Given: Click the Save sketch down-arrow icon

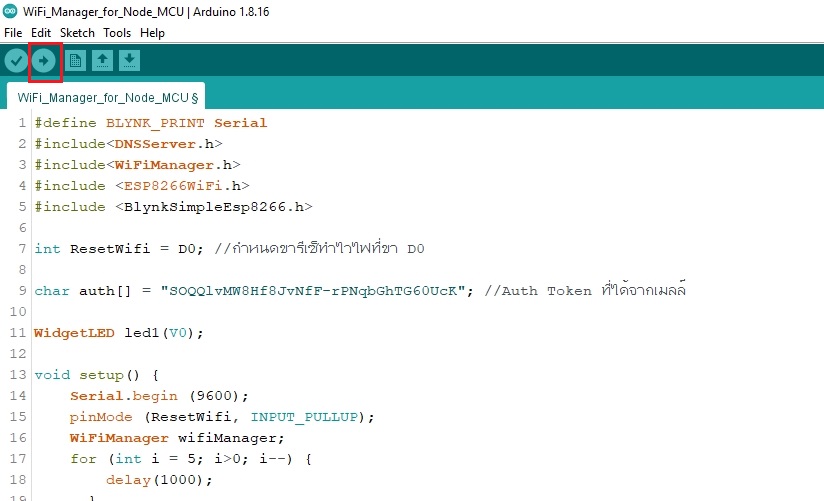Looking at the screenshot, I should [129, 60].
